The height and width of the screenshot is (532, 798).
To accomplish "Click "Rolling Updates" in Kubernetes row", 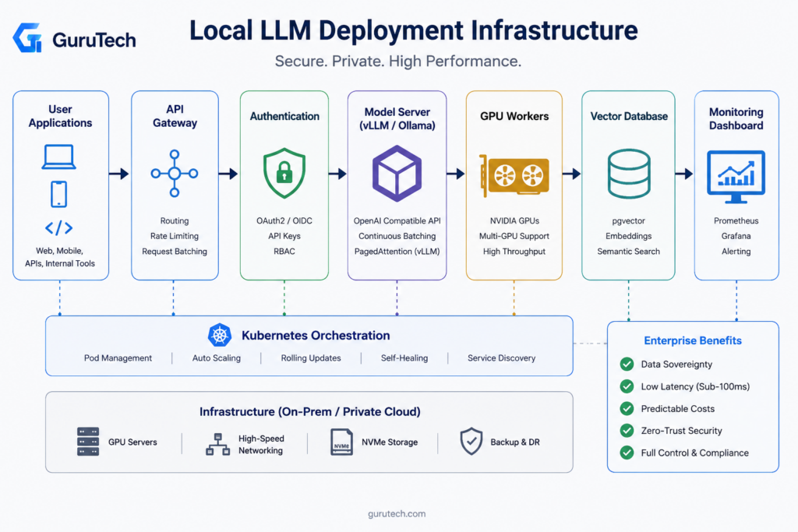I will coord(311,358).
